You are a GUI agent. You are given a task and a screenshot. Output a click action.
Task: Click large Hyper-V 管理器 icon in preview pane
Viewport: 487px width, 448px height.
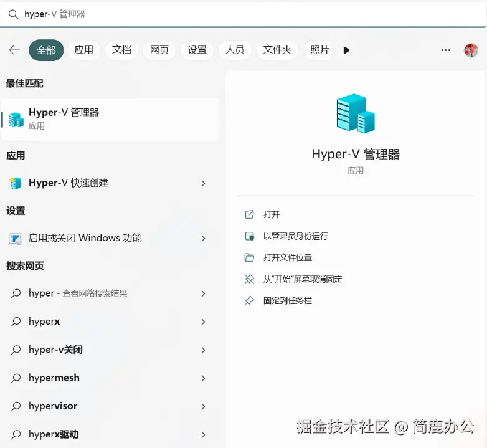pyautogui.click(x=356, y=113)
